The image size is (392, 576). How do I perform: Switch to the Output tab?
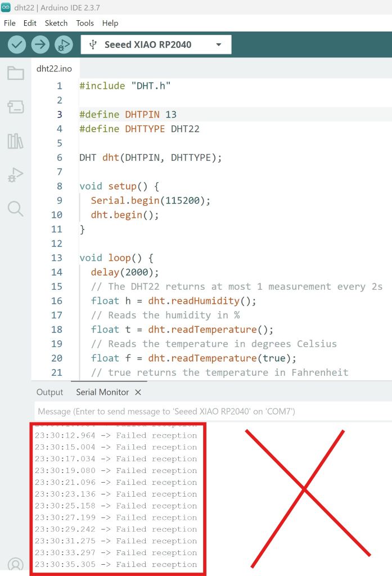click(49, 392)
